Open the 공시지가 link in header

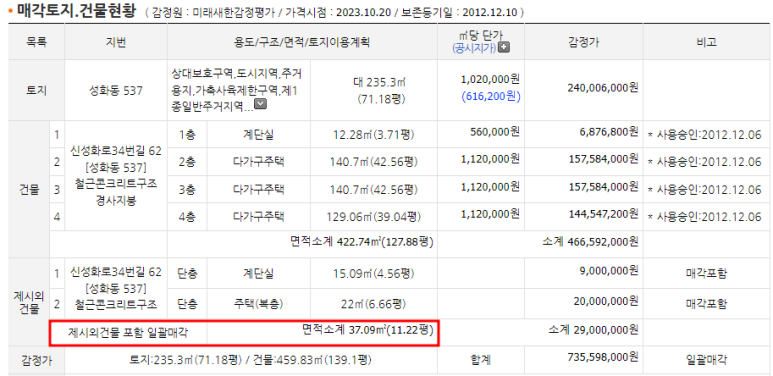475,47
